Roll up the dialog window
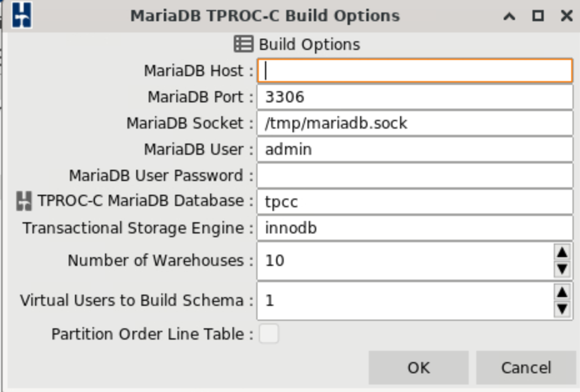 click(x=509, y=16)
